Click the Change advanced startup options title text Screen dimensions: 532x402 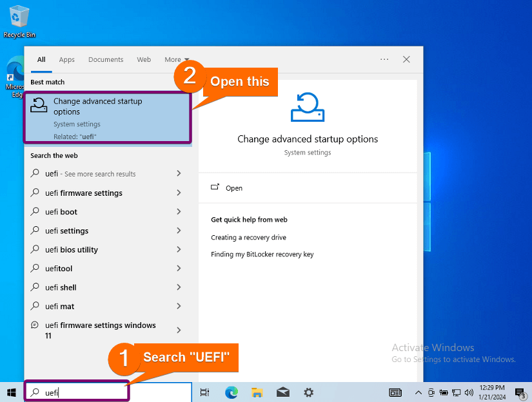click(x=308, y=139)
